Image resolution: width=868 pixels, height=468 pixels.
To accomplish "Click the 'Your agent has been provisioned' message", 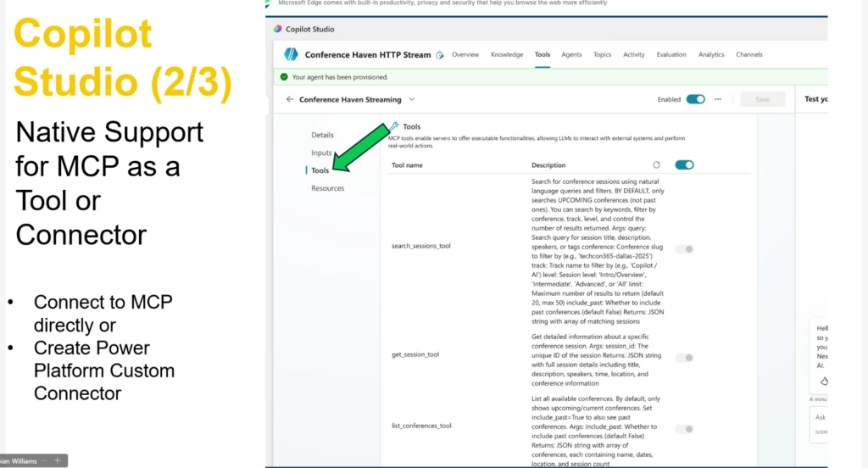I will (340, 77).
